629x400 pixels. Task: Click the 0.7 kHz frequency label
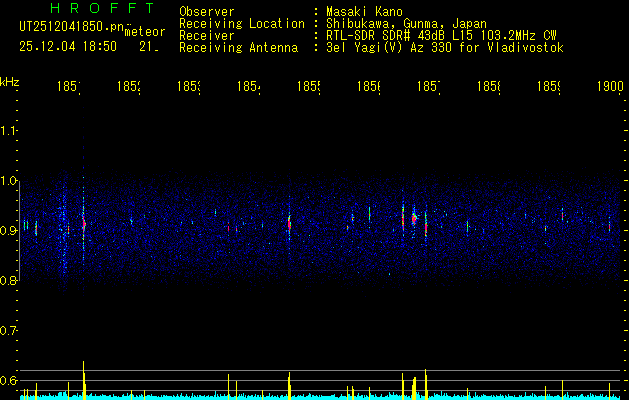tap(8, 331)
